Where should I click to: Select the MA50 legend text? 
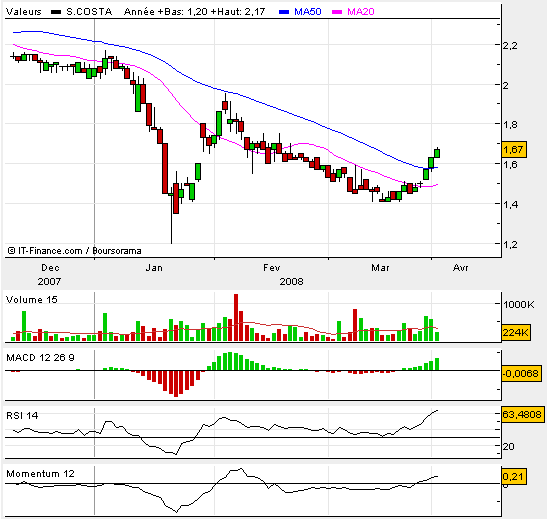[308, 12]
